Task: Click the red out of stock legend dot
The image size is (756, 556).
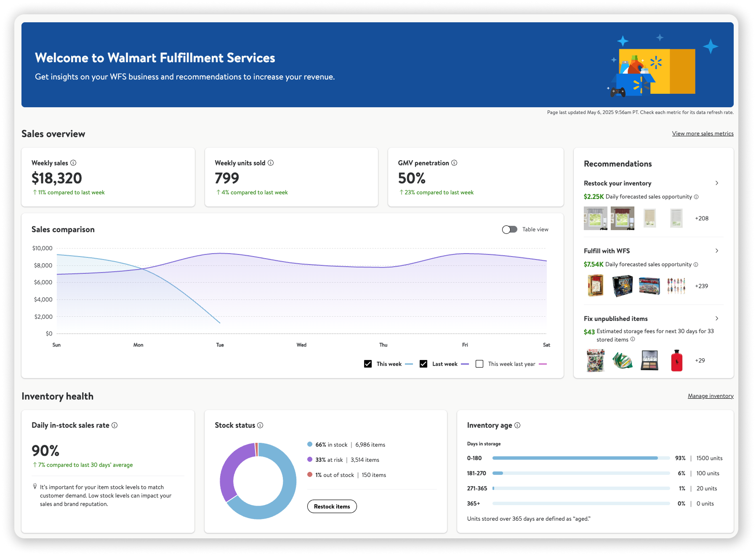Action: [310, 474]
